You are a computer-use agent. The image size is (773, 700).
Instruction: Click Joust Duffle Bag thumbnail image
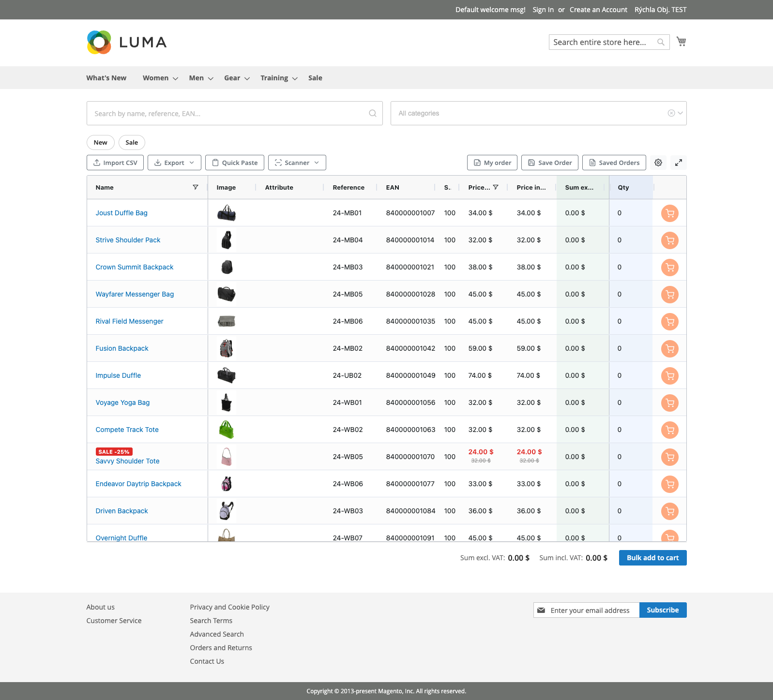pos(227,213)
